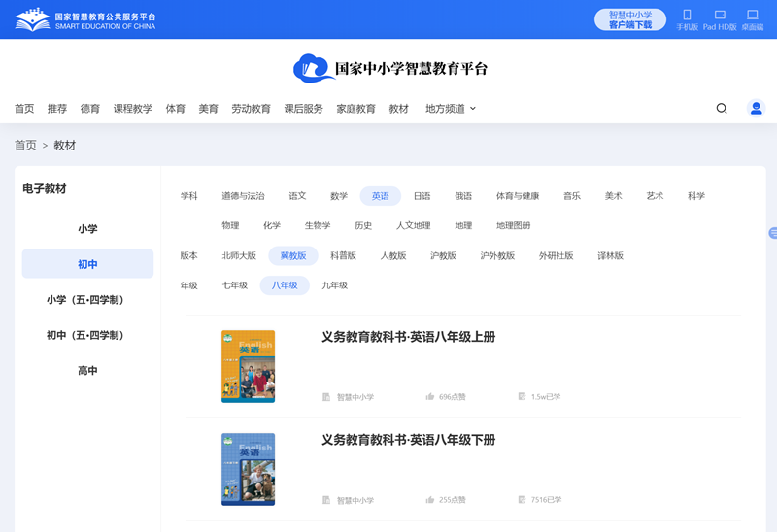Choose the 物理 subject filter
Image resolution: width=777 pixels, height=532 pixels.
click(x=230, y=226)
